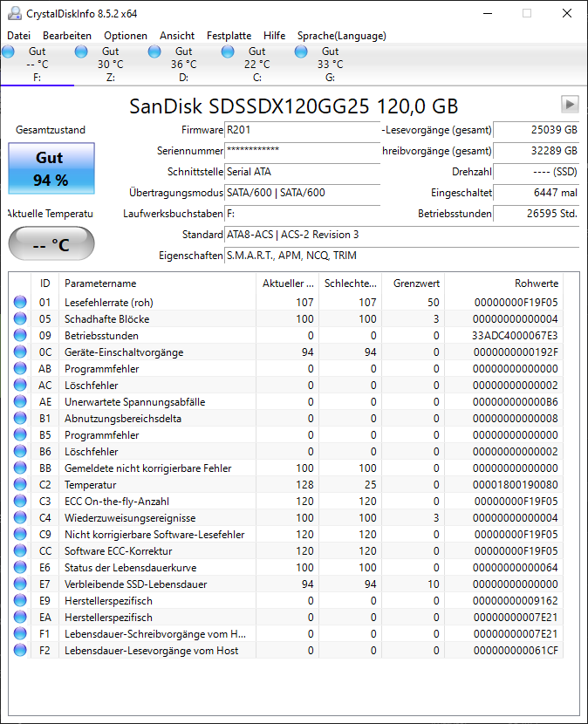Viewport: 588px width, 724px height.
Task: Click the Schlechte column header
Action: (350, 283)
